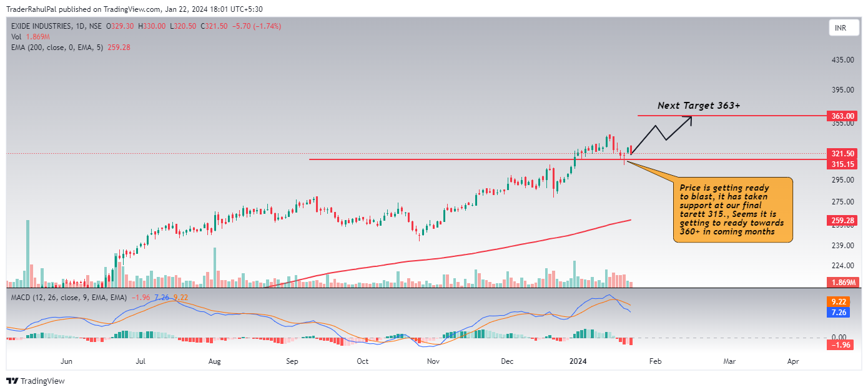This screenshot has height=392, width=868.
Task: Select the 321.50 current price label
Action: pyautogui.click(x=842, y=153)
